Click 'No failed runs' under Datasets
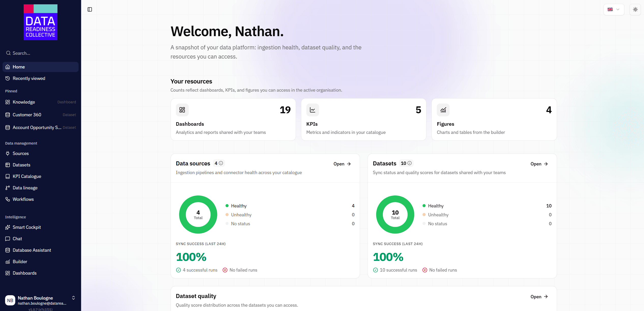Viewport: 644px width, 311px height. pyautogui.click(x=443, y=270)
